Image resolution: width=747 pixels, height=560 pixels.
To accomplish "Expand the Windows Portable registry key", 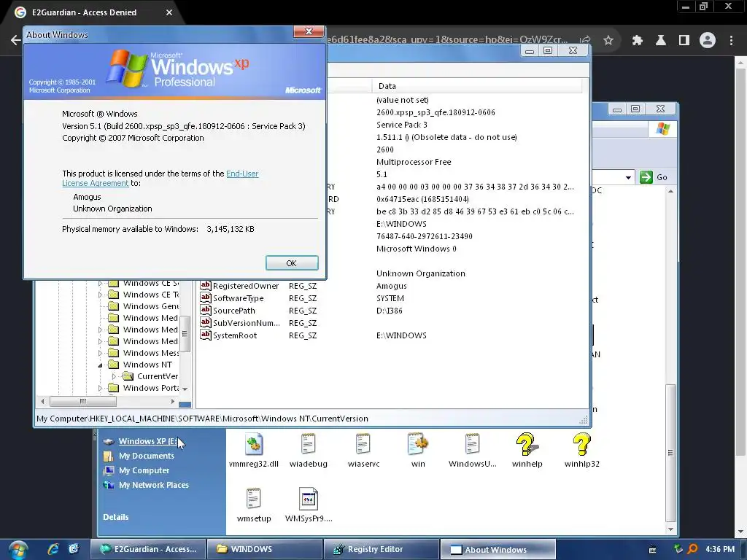I will click(x=100, y=388).
